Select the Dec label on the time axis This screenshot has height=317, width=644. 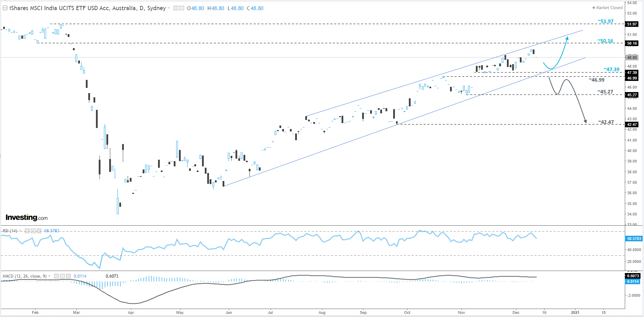pos(516,313)
